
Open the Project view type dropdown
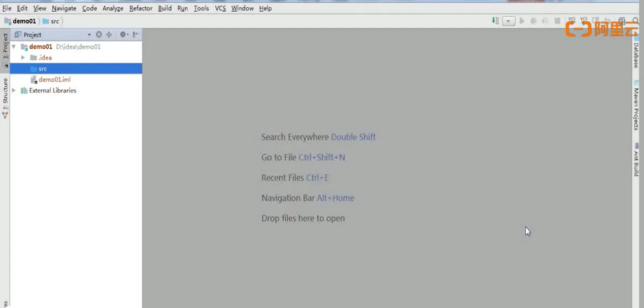(89, 35)
